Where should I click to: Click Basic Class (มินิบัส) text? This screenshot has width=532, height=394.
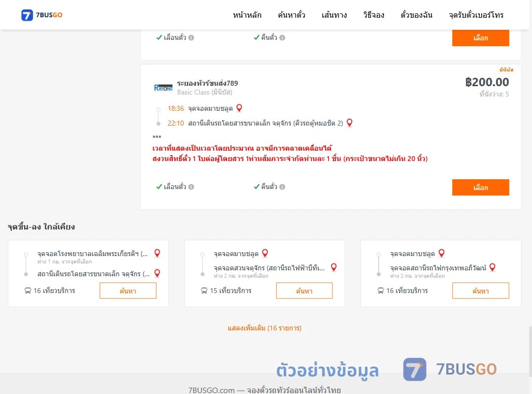204,92
